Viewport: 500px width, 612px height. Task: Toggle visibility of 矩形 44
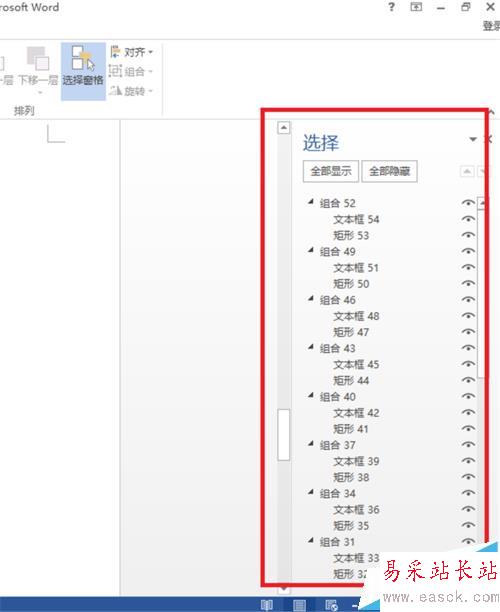click(x=468, y=380)
